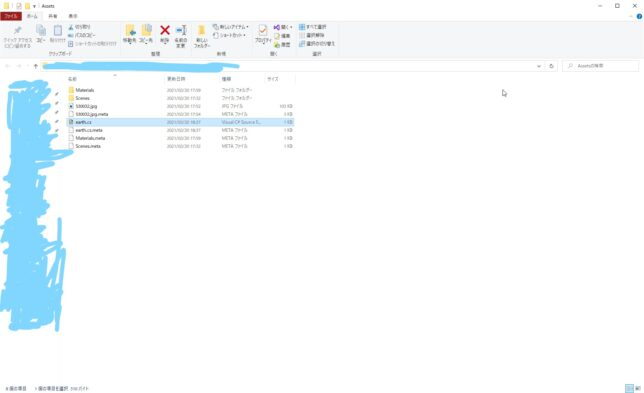The width and height of the screenshot is (644, 393).
Task: Open Properties (プロパティ) in the ribbon
Action: click(263, 34)
